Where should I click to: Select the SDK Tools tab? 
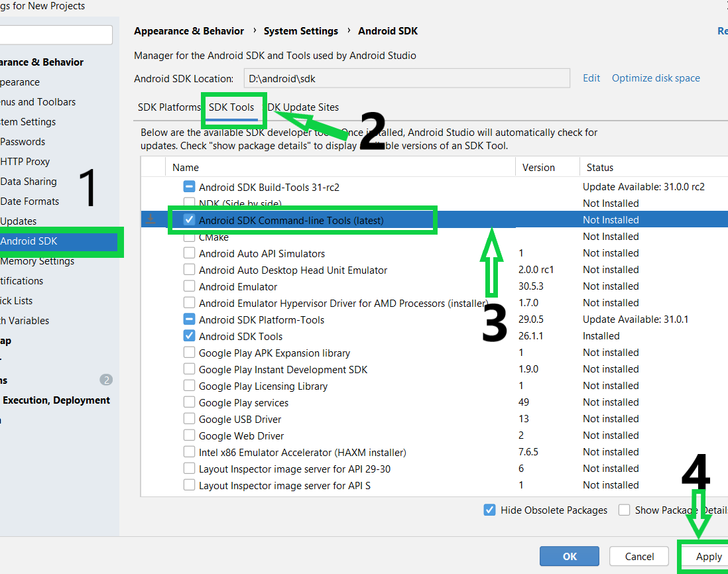(231, 107)
